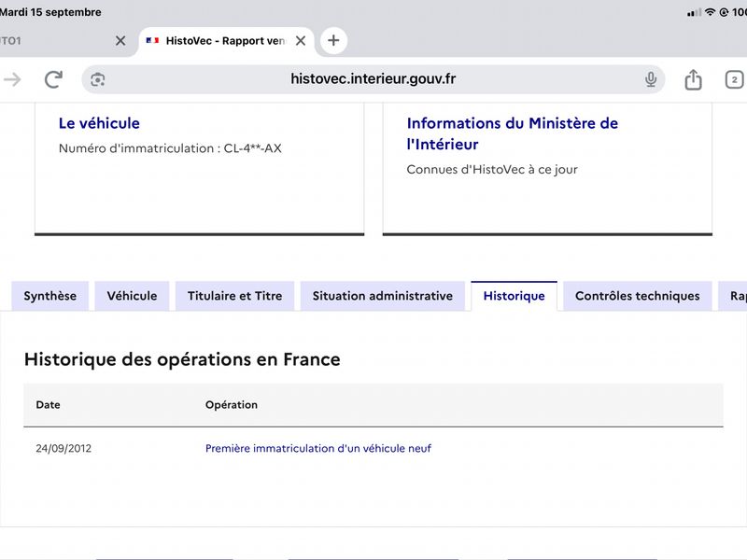747x560 pixels.
Task: Select the Titulaire et Titre tab
Action: click(x=235, y=296)
